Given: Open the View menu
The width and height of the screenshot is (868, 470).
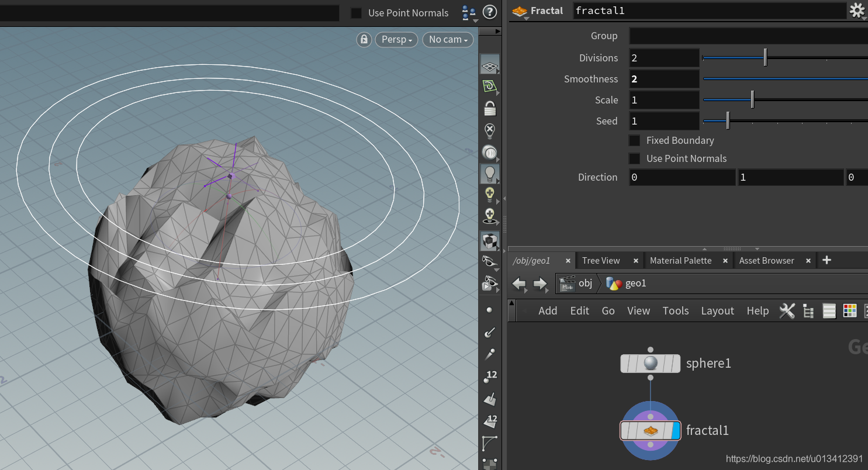Looking at the screenshot, I should tap(638, 311).
